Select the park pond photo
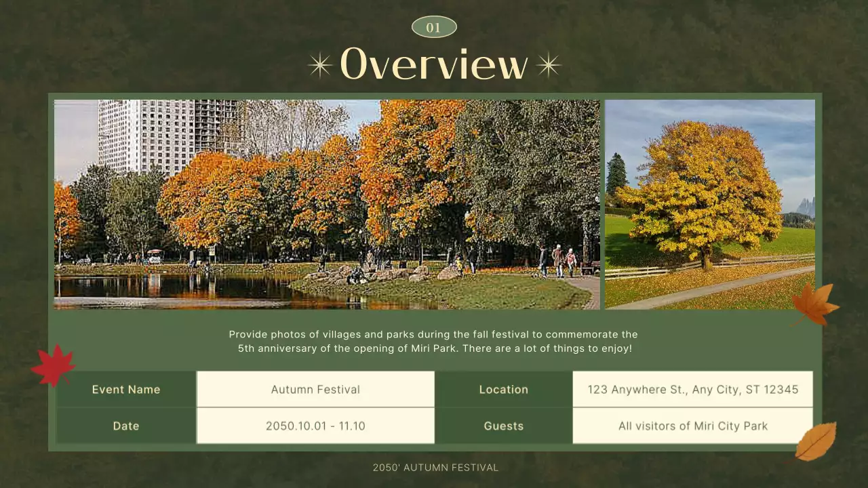The height and width of the screenshot is (488, 868). [x=327, y=204]
